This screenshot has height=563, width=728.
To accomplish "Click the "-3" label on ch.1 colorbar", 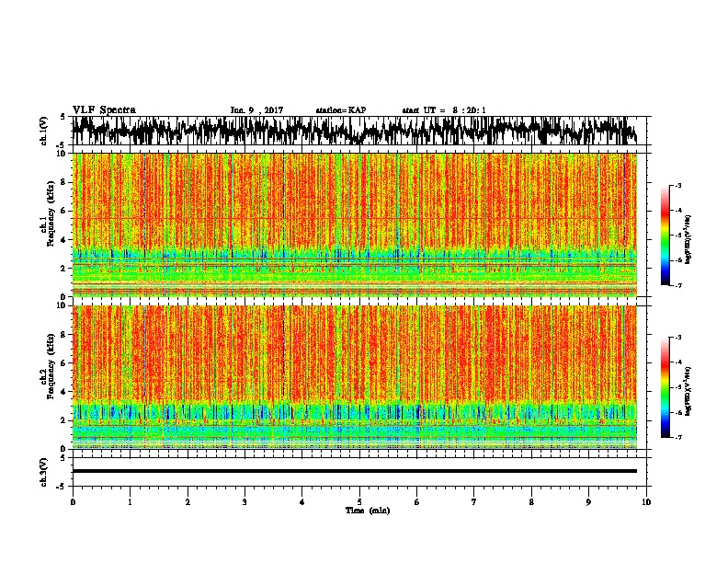I will pyautogui.click(x=677, y=185).
